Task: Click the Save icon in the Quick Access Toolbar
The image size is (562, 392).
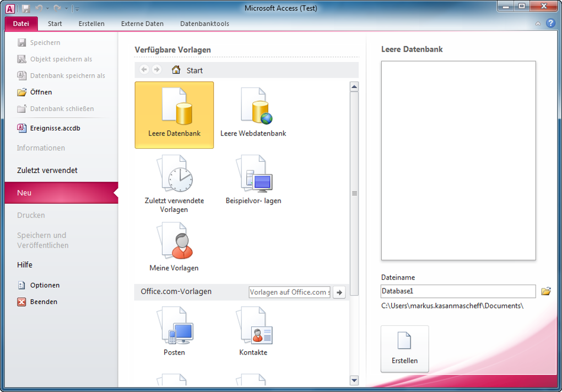Action: [x=26, y=8]
